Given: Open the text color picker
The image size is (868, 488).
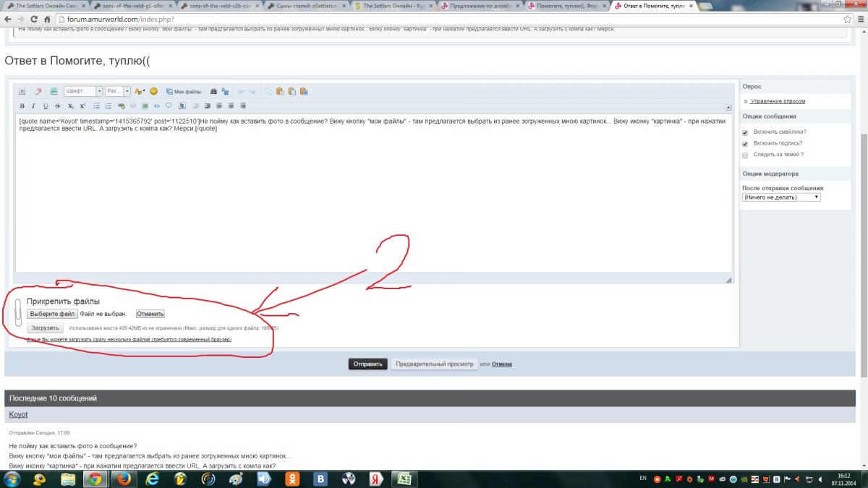Looking at the screenshot, I should click(x=140, y=92).
